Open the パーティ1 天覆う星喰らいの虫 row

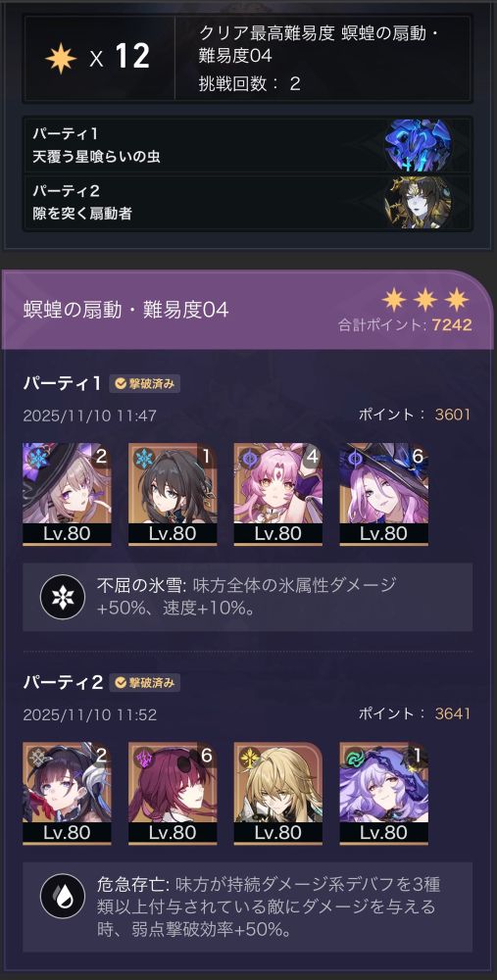[x=248, y=145]
